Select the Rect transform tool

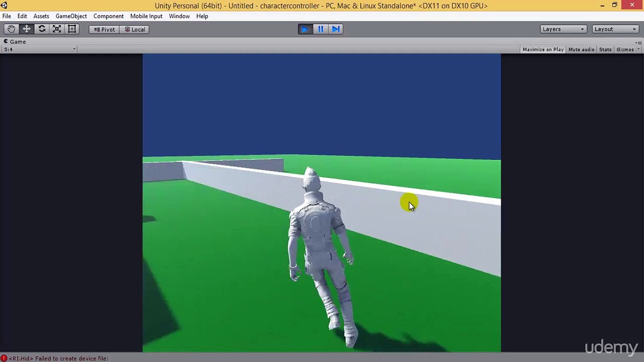coord(72,29)
